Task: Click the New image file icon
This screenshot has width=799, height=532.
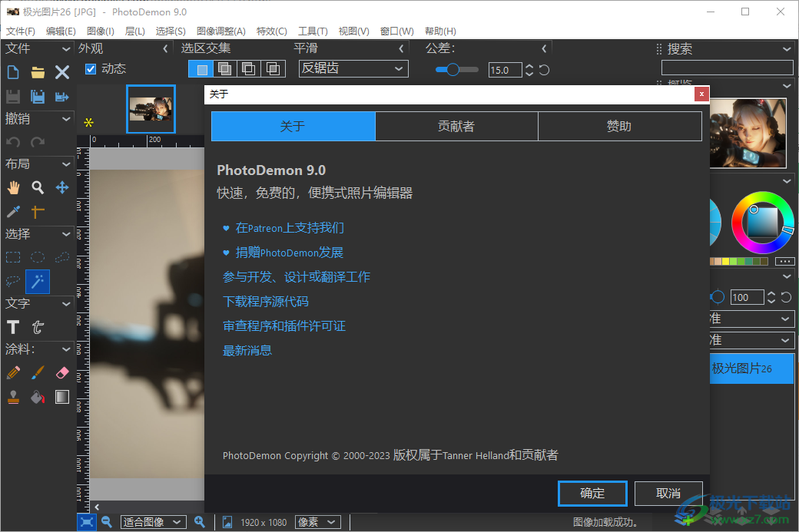Action: (13, 72)
